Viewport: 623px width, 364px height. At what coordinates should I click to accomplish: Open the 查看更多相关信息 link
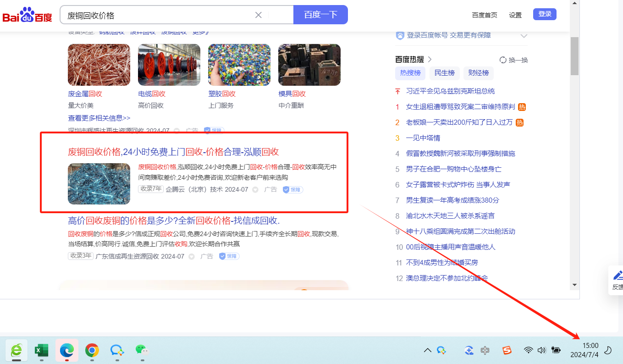point(99,118)
